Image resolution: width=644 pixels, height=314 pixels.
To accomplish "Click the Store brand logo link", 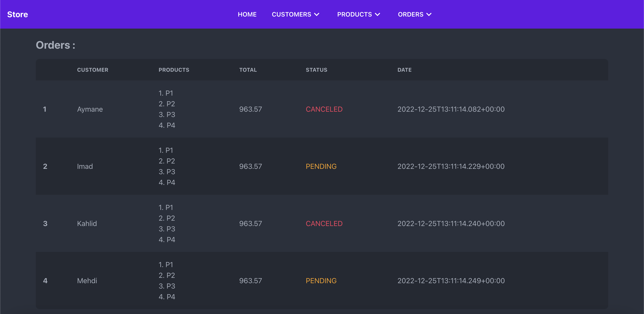I will [17, 15].
